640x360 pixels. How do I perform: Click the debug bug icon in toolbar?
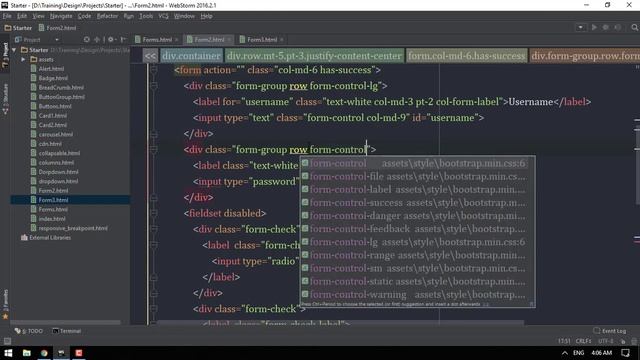[x=606, y=27]
